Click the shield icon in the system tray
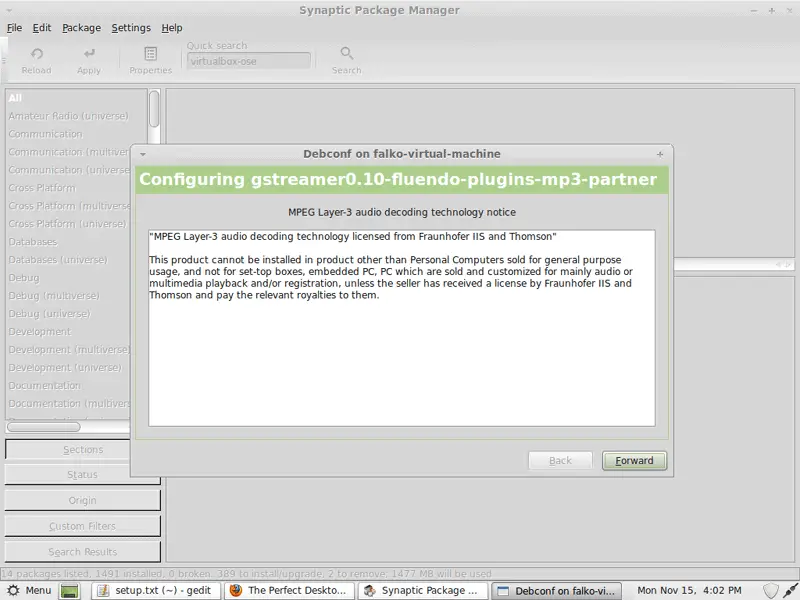Viewport: 800px width, 600px height. coord(770,591)
